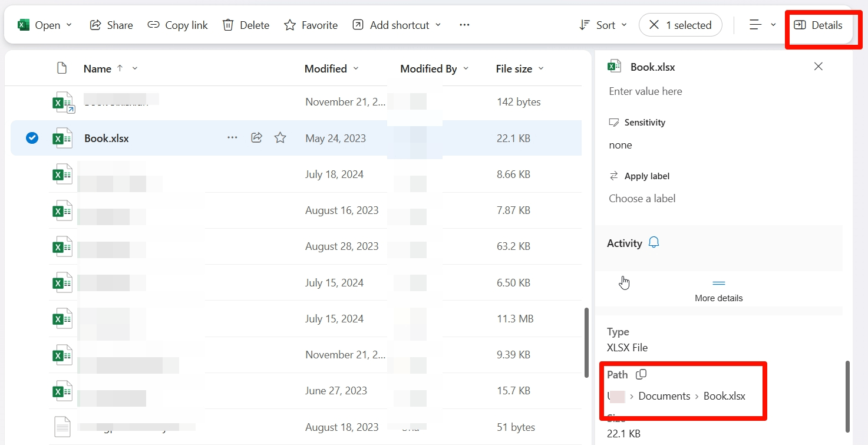Click the Sensitivity value none
Image resolution: width=868 pixels, height=445 pixels.
pyautogui.click(x=621, y=145)
